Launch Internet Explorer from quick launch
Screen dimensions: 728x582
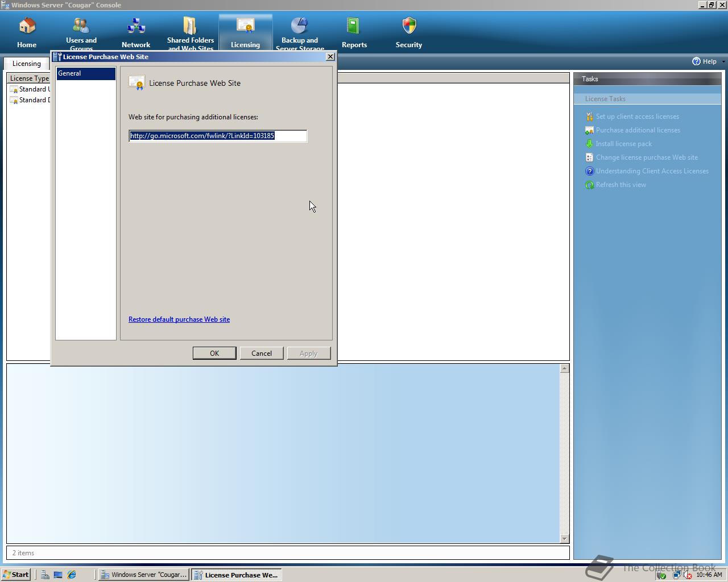72,575
